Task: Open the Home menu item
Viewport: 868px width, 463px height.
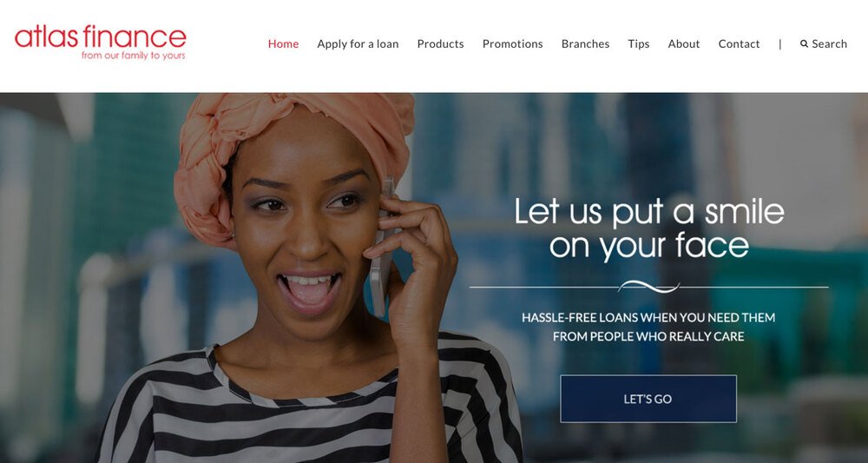Action: 284,43
